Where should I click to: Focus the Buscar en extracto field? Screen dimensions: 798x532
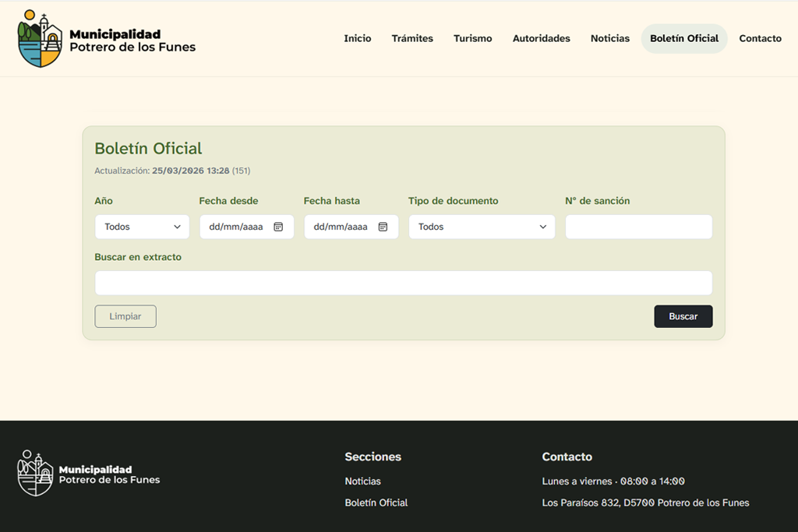404,283
